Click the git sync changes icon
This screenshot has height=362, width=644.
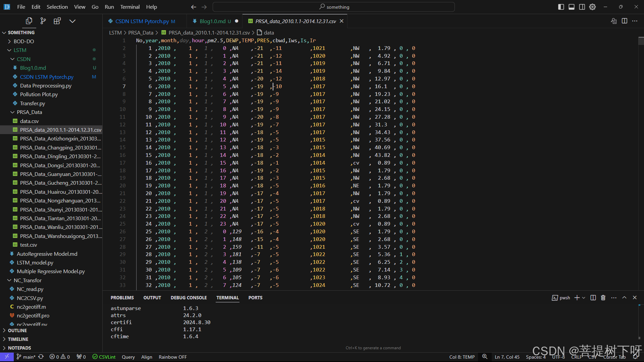(x=41, y=357)
